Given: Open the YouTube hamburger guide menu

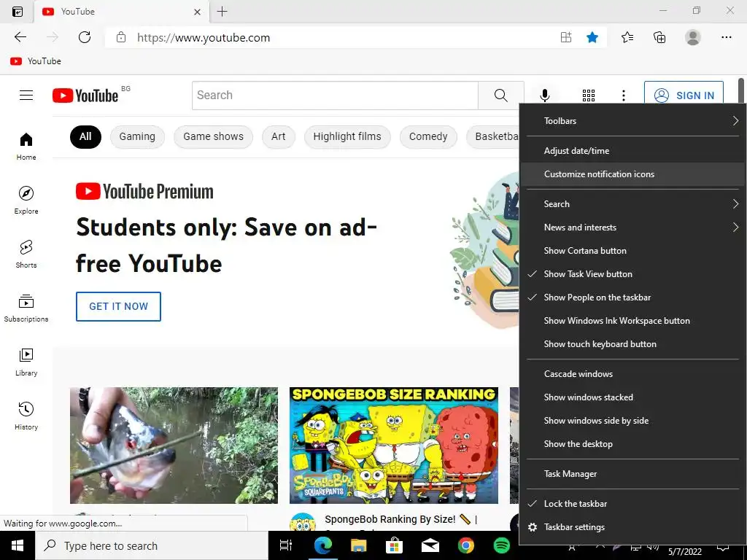Looking at the screenshot, I should point(26,96).
